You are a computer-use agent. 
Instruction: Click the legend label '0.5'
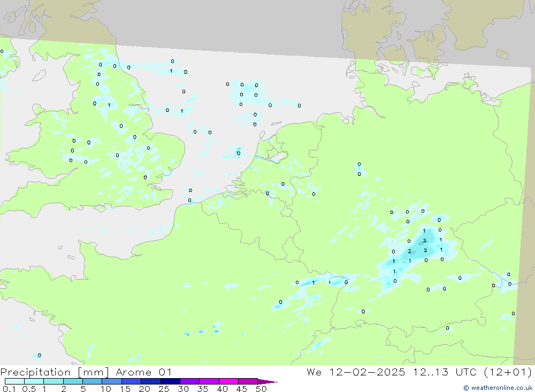(x=29, y=389)
